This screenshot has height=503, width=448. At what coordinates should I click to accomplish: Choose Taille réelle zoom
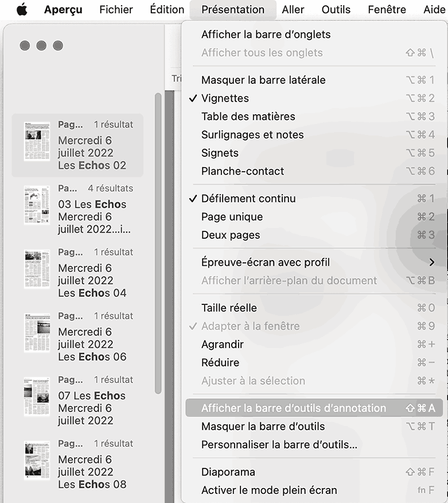click(x=314, y=308)
